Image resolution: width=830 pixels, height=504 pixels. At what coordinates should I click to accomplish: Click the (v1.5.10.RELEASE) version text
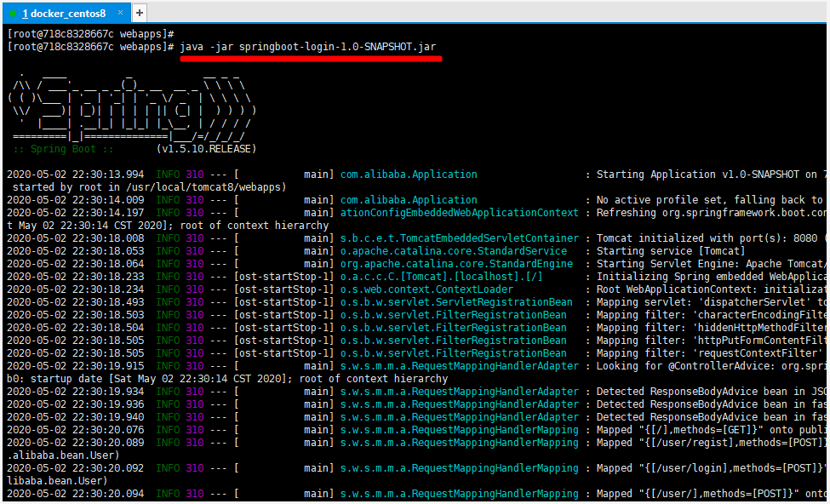click(x=207, y=149)
